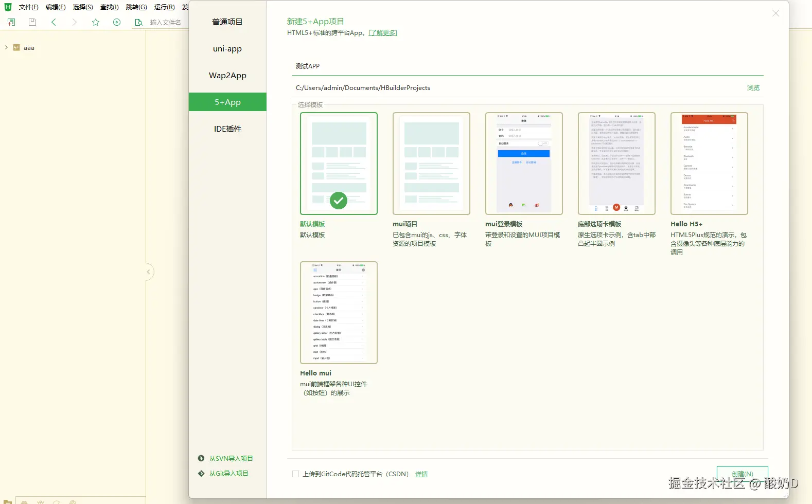Click the file search icon in toolbar

click(138, 22)
